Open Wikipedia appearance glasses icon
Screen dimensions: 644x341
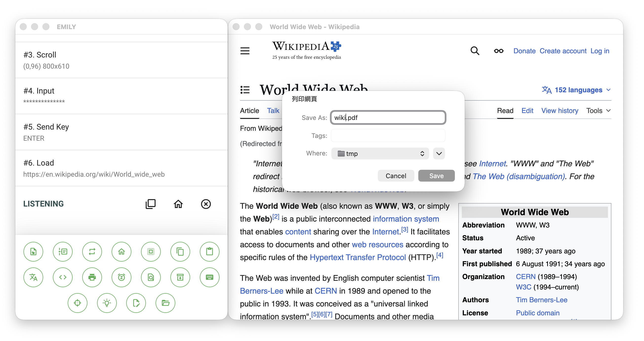(499, 51)
